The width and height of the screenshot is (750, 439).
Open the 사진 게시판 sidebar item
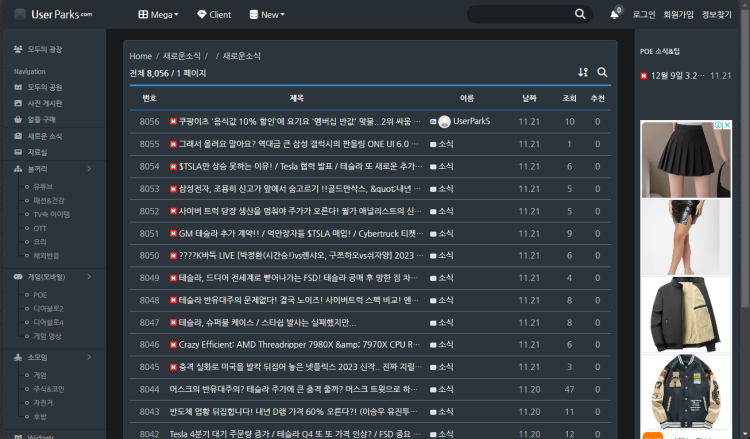coord(44,103)
